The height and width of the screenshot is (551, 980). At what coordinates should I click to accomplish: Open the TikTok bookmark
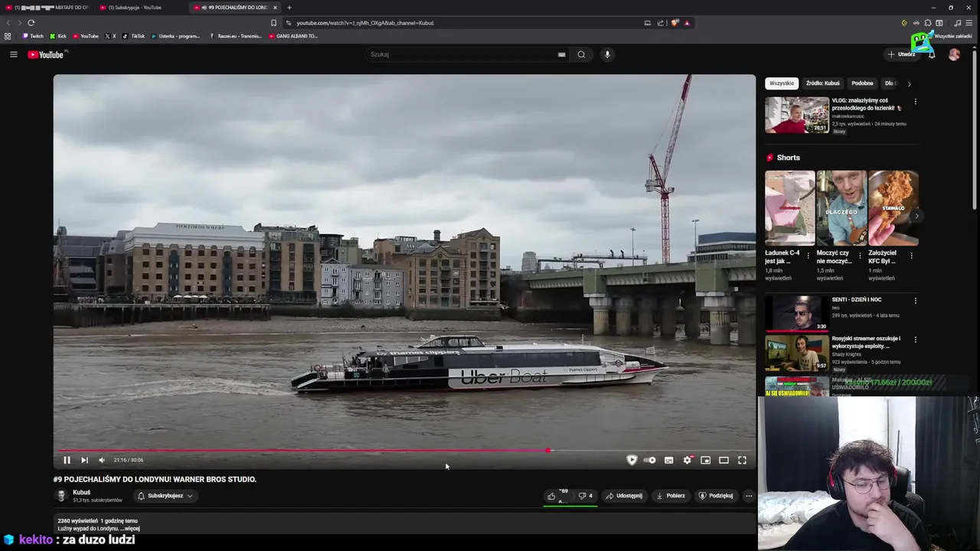133,36
